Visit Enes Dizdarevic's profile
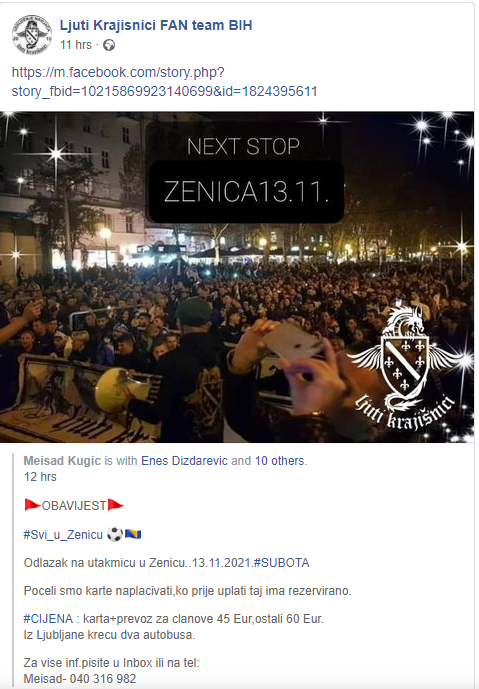 click(x=184, y=461)
